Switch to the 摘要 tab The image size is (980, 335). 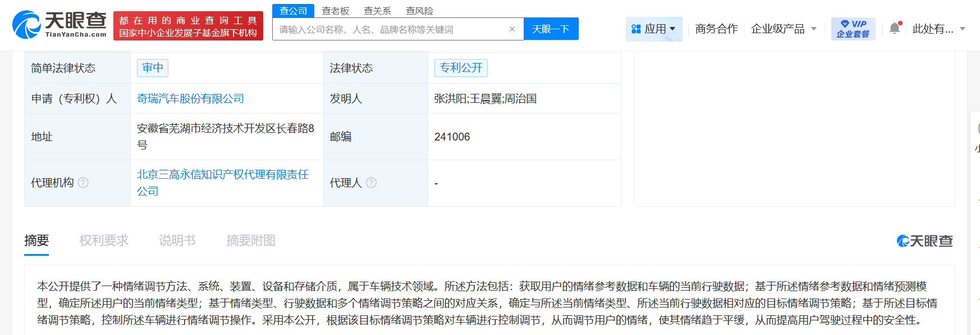tap(36, 241)
